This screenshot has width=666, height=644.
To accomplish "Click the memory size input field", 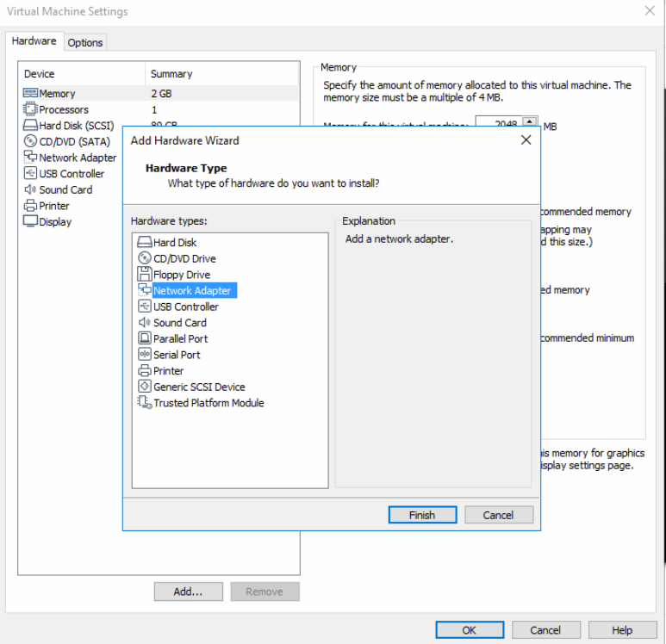I will 499,122.
